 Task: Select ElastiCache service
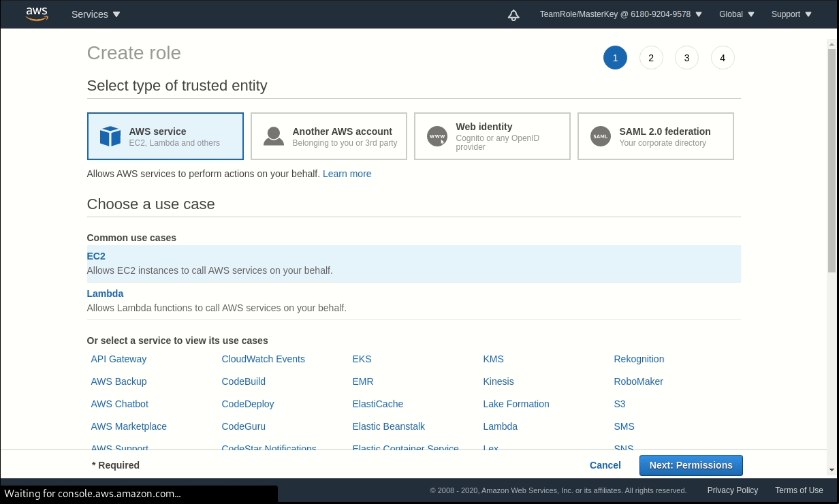click(x=378, y=404)
